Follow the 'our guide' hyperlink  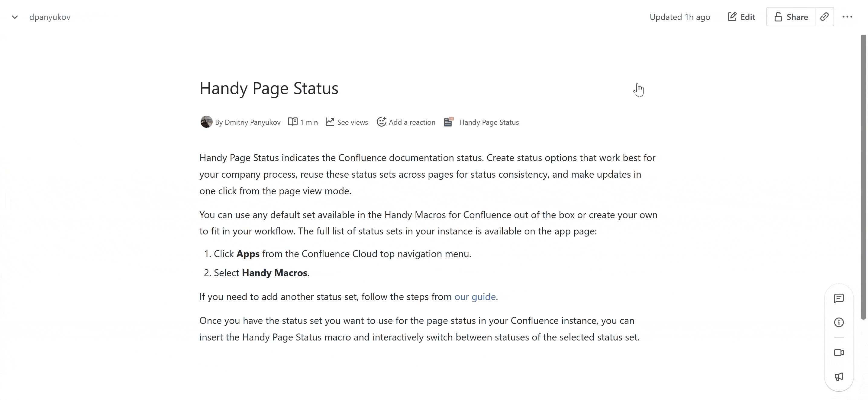pos(475,297)
